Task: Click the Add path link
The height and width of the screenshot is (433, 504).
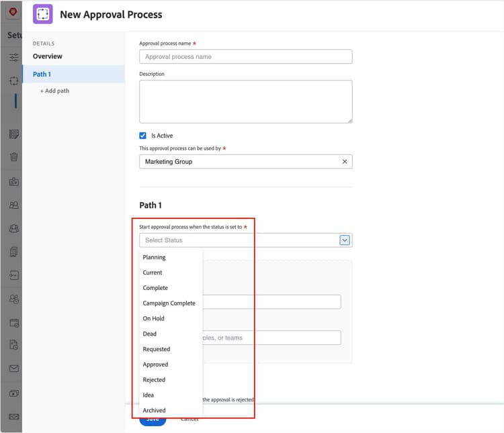Action: point(54,91)
